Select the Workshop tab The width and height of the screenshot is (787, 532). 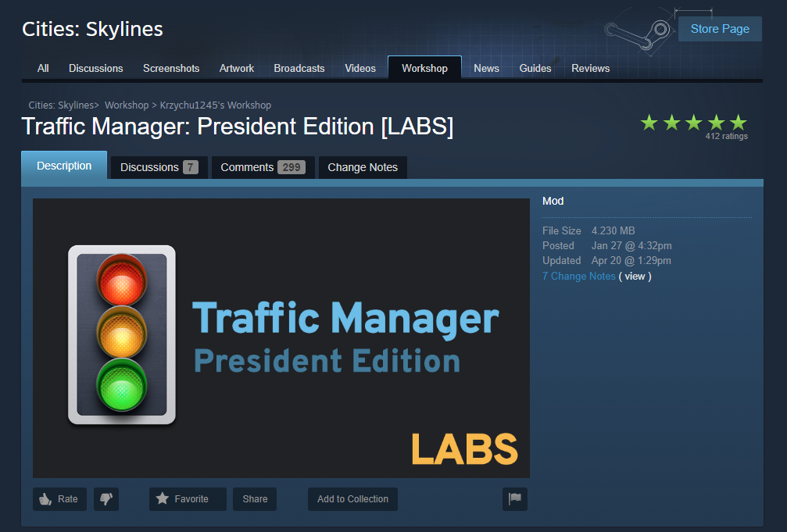point(424,68)
